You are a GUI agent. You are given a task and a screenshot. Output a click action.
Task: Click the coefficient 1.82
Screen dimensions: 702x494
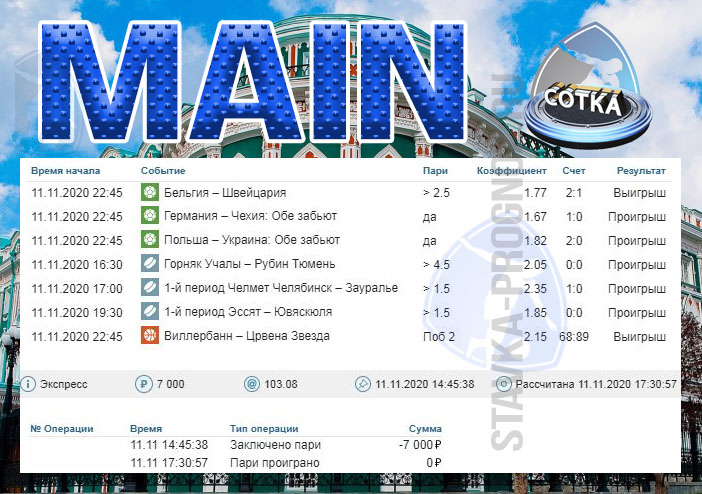pos(535,241)
